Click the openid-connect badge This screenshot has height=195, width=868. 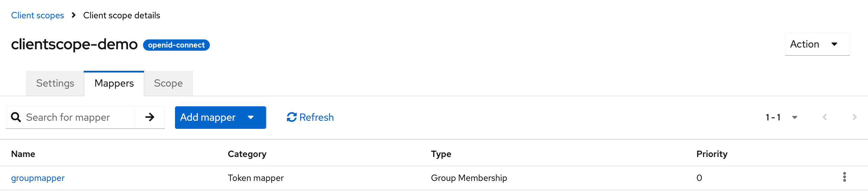(176, 45)
